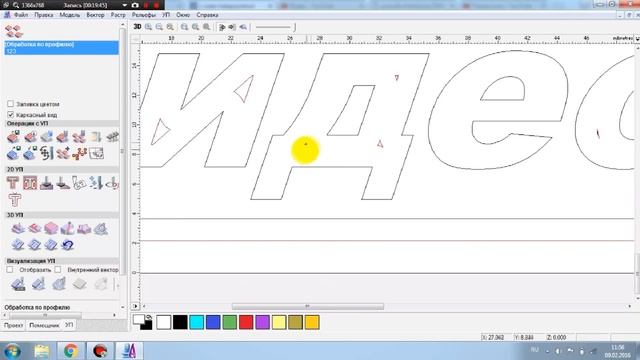Open the toolpath sheet icon ending Операции second row
Viewport: 640px width, 360px height.
tap(96, 153)
